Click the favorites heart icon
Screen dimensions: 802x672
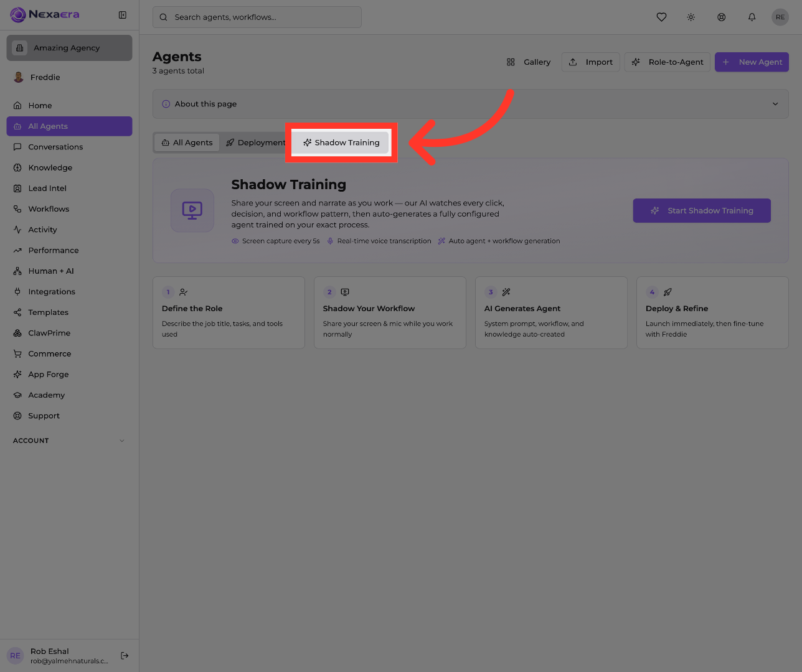[661, 17]
